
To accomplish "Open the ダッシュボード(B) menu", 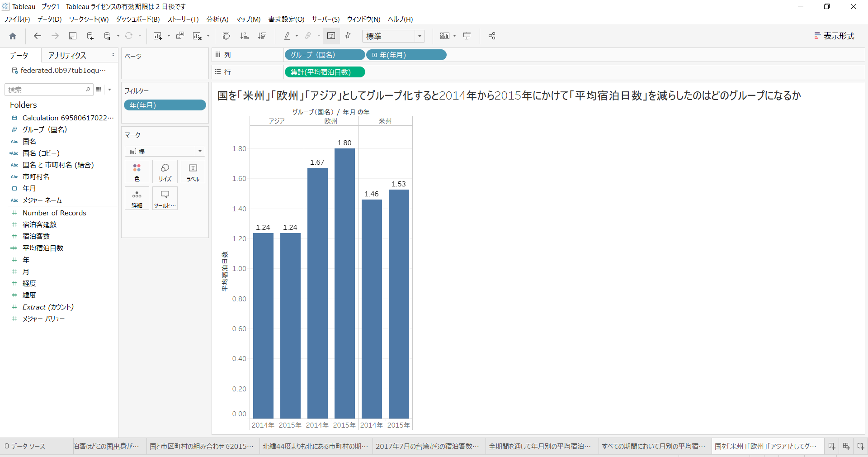I will click(138, 19).
